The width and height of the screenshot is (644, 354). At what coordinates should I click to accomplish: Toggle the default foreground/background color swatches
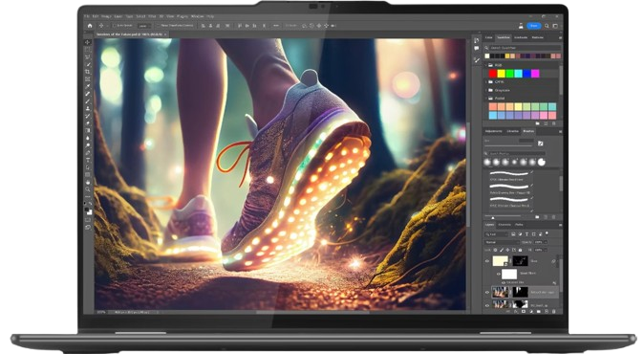point(86,204)
